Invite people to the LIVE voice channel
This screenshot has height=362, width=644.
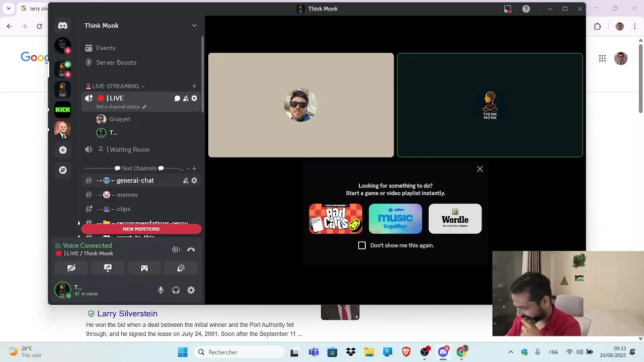(186, 99)
